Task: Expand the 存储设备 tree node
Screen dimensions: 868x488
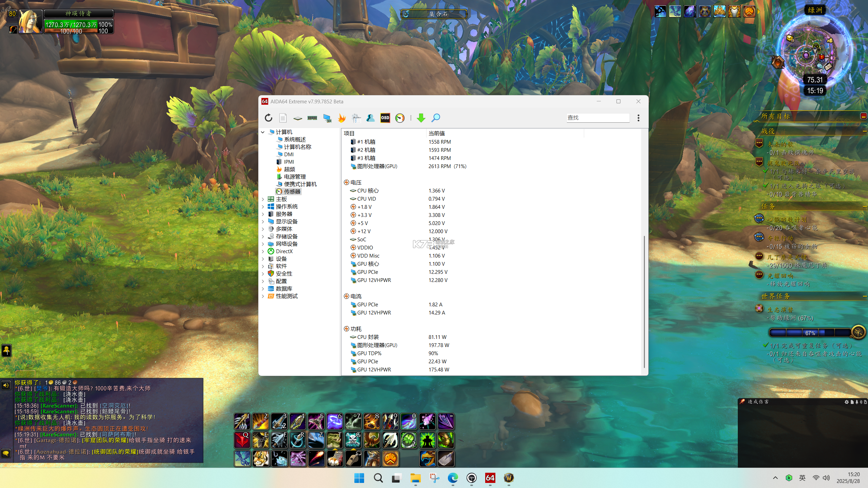Action: click(263, 237)
